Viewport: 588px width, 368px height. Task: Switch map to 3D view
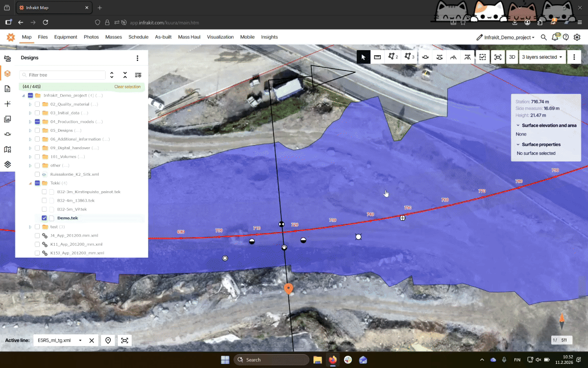click(512, 57)
